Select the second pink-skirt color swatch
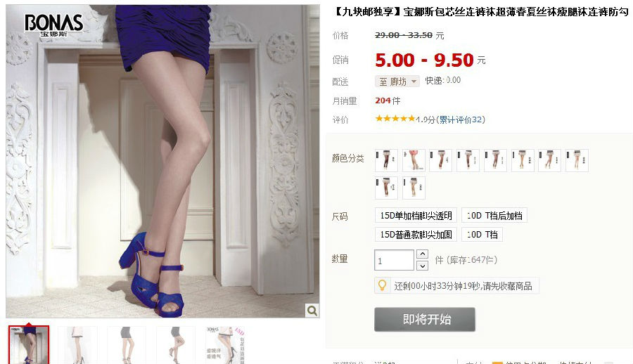 [414, 160]
